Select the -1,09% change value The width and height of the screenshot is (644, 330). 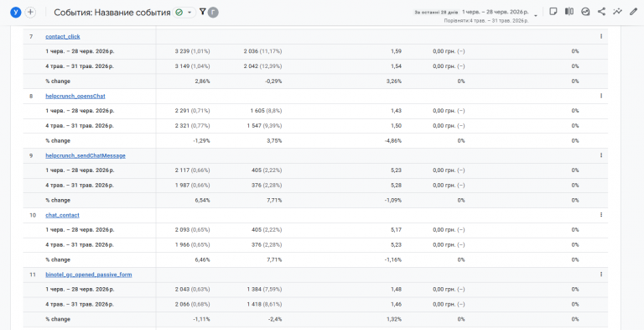click(393, 201)
